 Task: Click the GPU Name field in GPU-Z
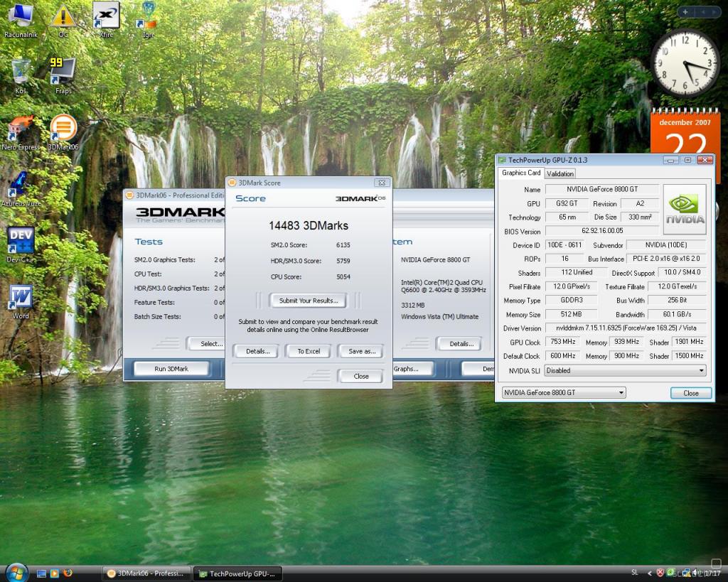coord(602,189)
